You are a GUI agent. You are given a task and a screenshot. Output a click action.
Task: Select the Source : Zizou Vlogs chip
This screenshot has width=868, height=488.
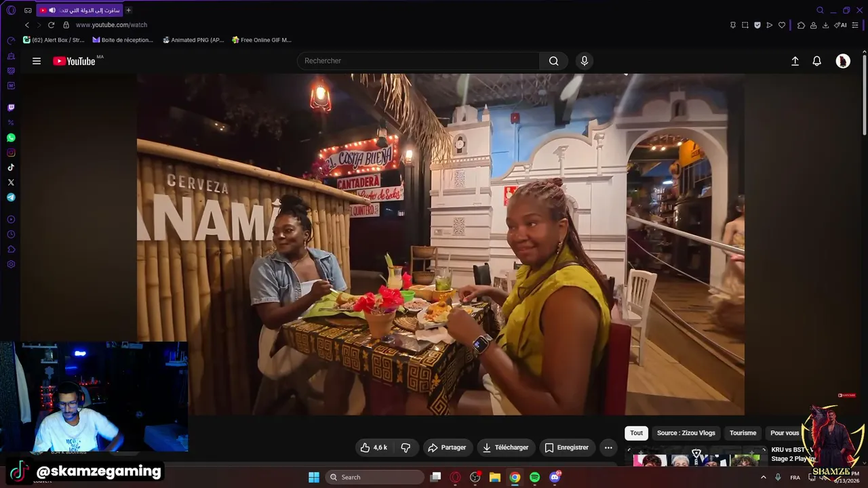coord(686,433)
